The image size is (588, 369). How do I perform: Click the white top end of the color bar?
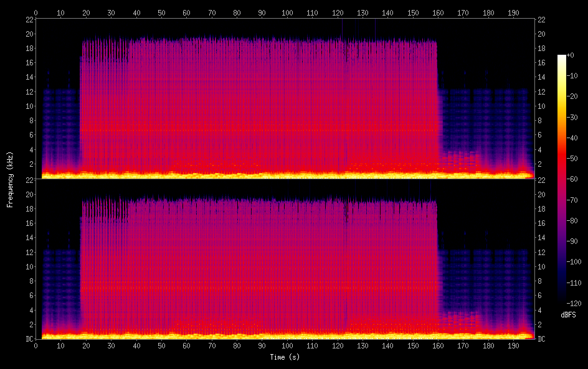point(562,57)
